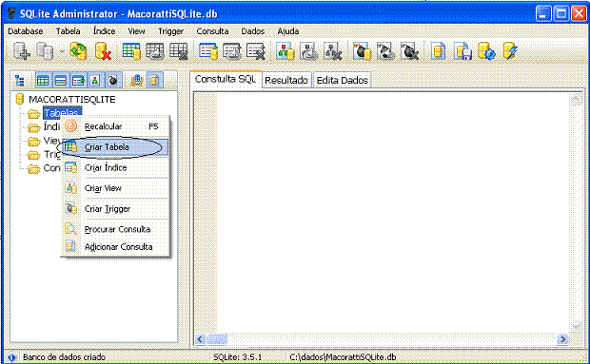Open the Tabela menu
Image resolution: width=590 pixels, height=364 pixels.
tap(68, 31)
